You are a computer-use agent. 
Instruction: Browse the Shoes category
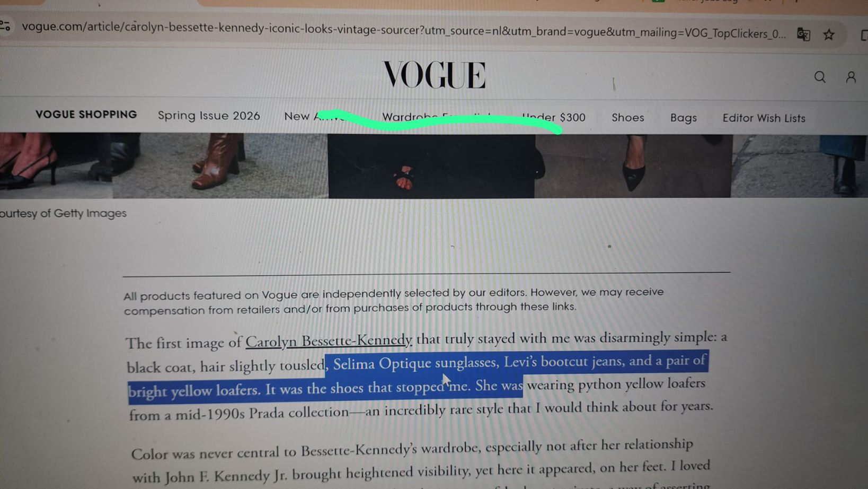coord(628,118)
